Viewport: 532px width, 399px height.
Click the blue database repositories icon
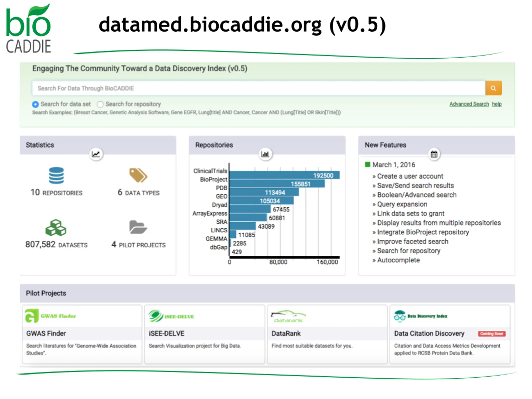[56, 175]
